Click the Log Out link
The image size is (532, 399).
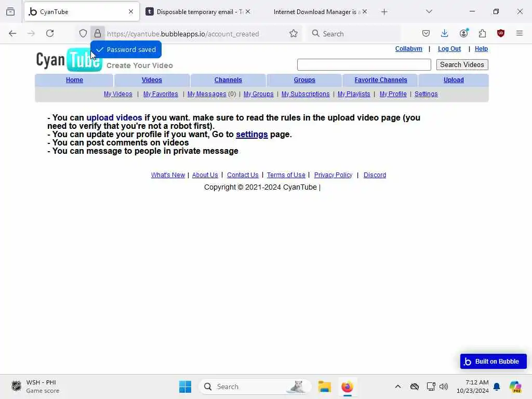[x=449, y=49]
